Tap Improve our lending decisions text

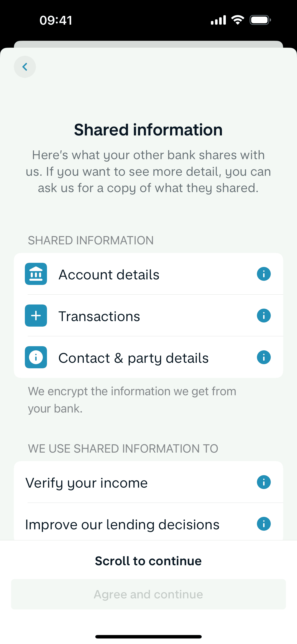pyautogui.click(x=122, y=524)
